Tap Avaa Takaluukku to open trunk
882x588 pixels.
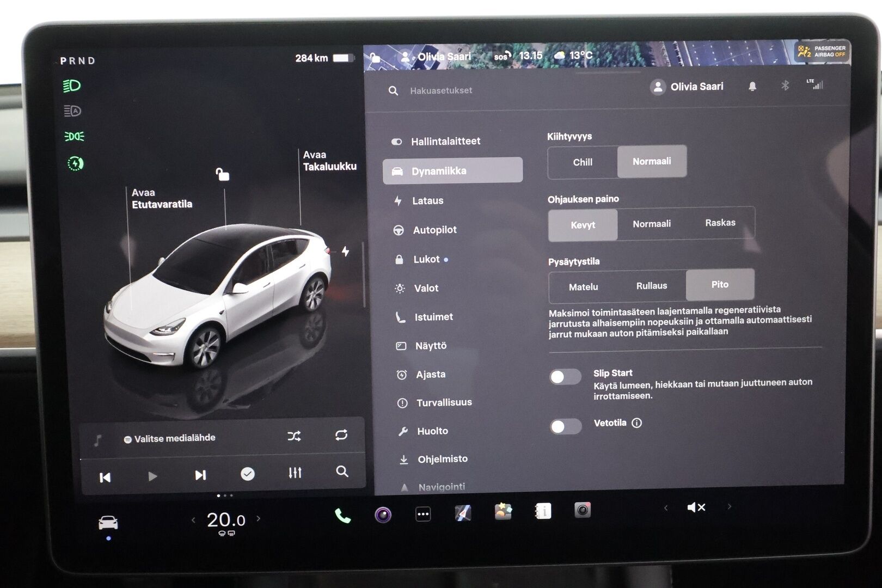[x=329, y=161]
